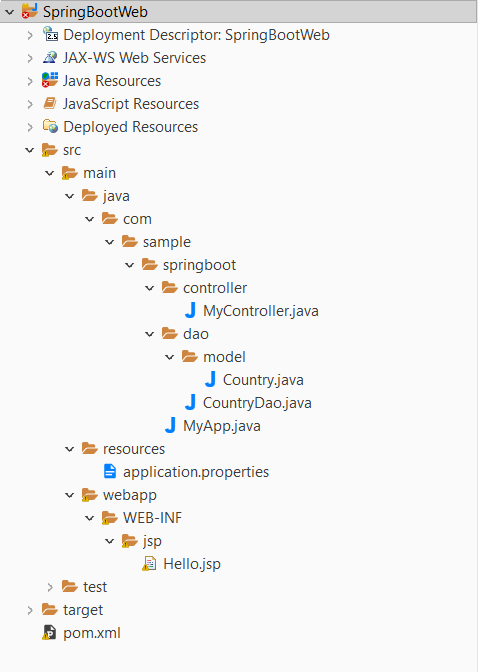Collapse the controller folder
This screenshot has height=672, width=478.
(x=150, y=288)
